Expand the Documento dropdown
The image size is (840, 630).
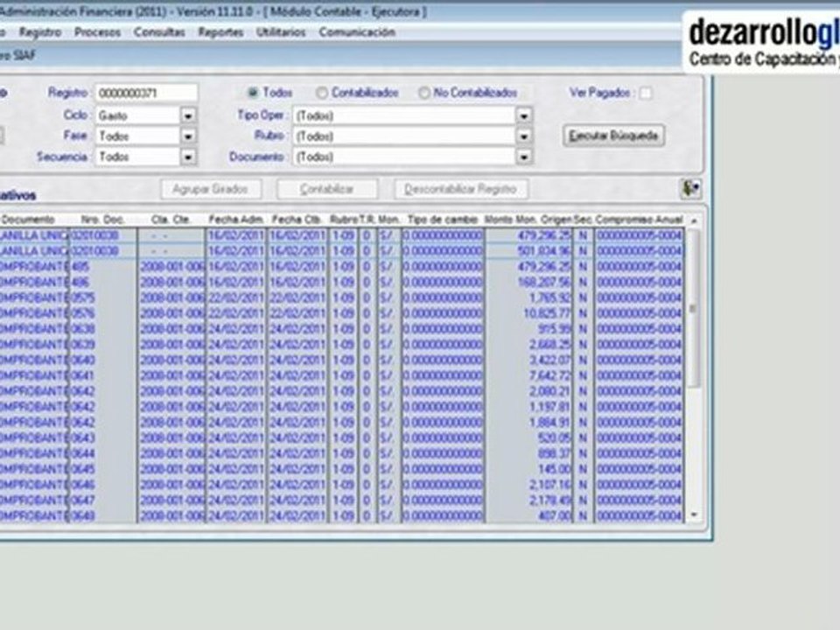524,157
